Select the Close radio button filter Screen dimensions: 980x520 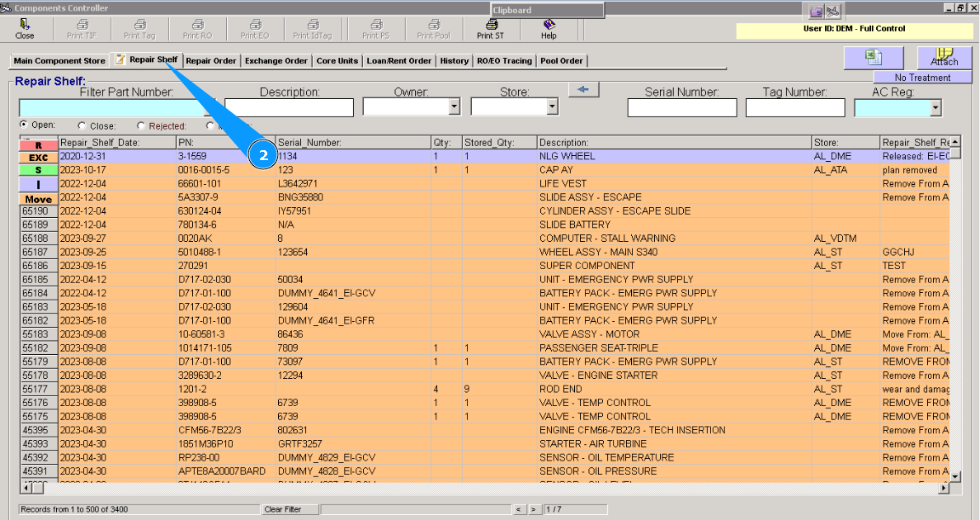82,126
